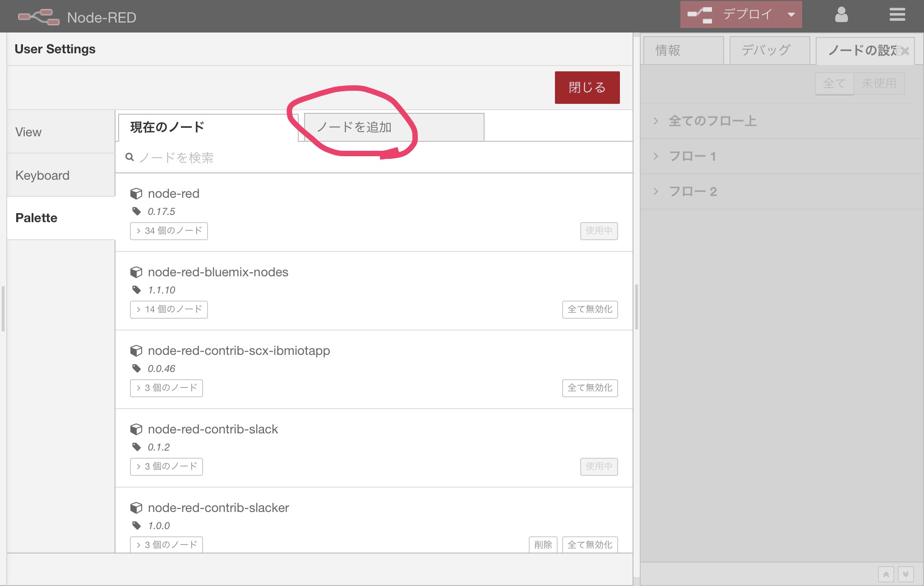Select the 未使用 filter option
Viewport: 924px width, 586px height.
coord(879,83)
